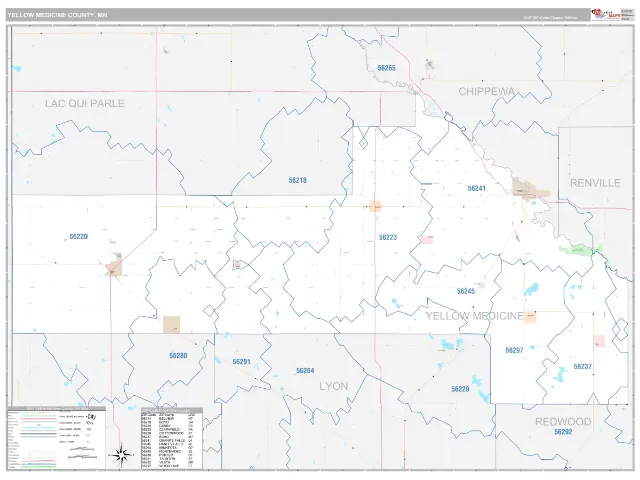Image resolution: width=640 pixels, height=480 pixels.
Task: Click ZIP code label 56264
Action: click(x=305, y=371)
